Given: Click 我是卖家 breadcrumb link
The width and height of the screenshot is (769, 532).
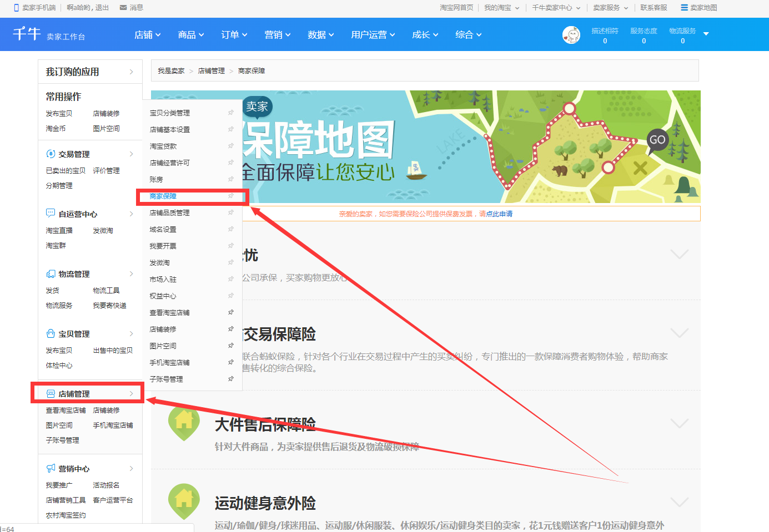Looking at the screenshot, I should 171,71.
